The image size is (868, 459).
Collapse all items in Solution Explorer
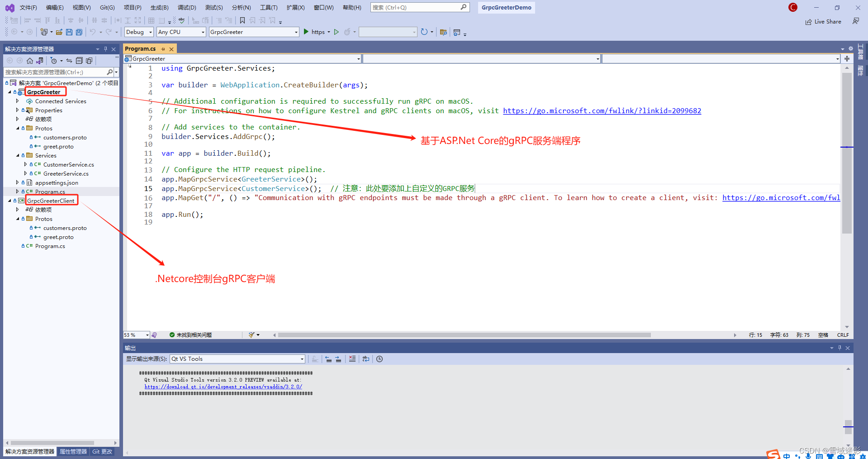click(79, 61)
